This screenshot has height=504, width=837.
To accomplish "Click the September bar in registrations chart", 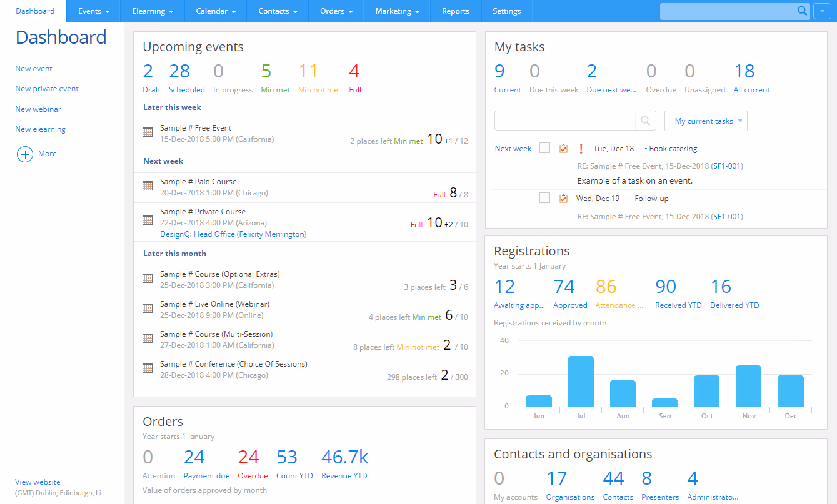I will [x=664, y=403].
